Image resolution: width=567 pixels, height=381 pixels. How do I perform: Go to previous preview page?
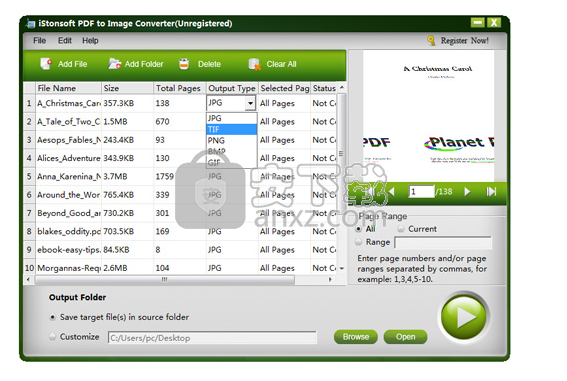point(391,191)
